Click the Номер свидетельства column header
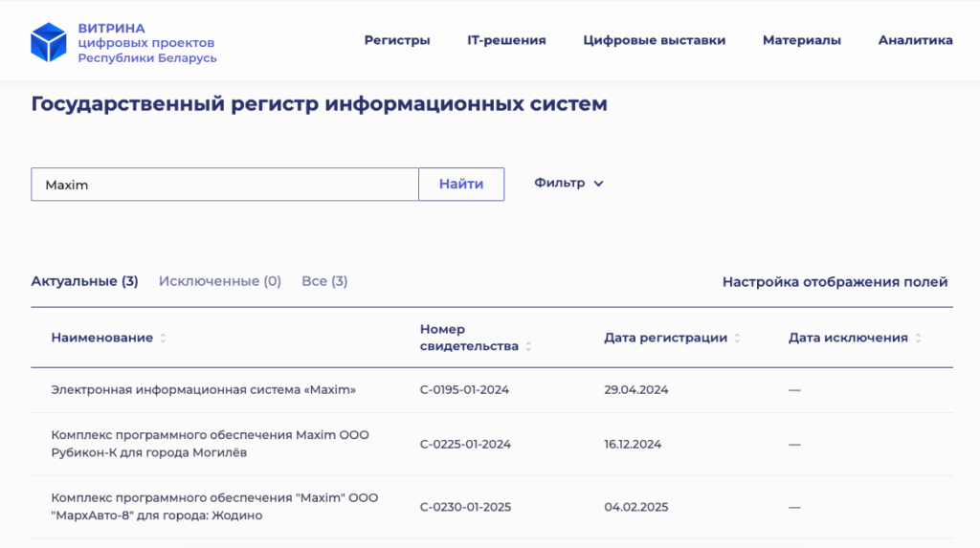980x548 pixels. 469,338
